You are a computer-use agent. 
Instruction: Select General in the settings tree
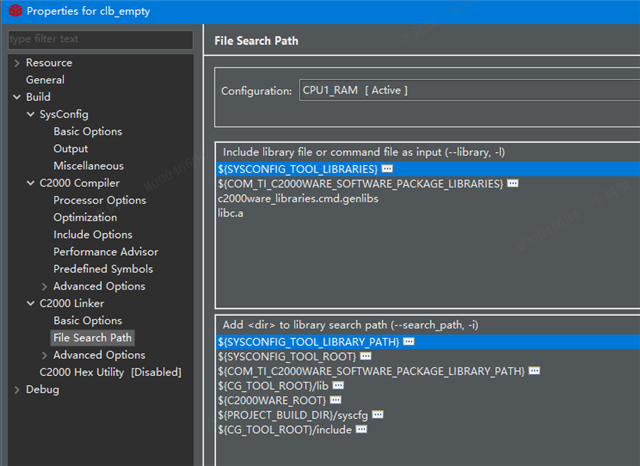45,80
